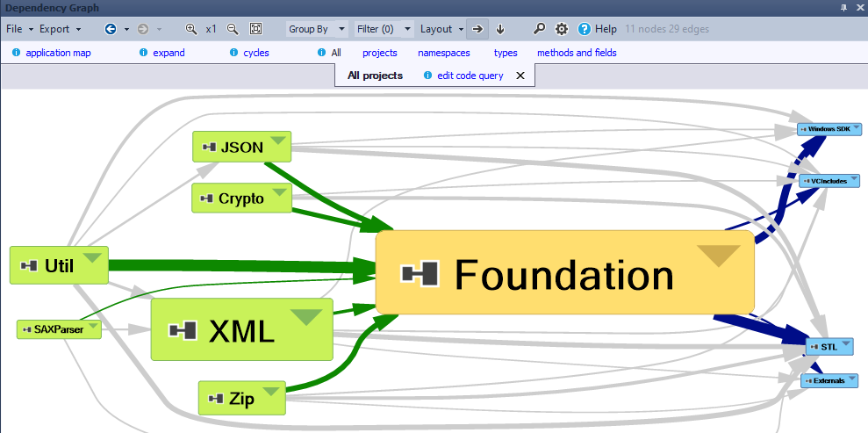Open the Group By dropdown
Screen dimensions: 868x433
pyautogui.click(x=317, y=29)
